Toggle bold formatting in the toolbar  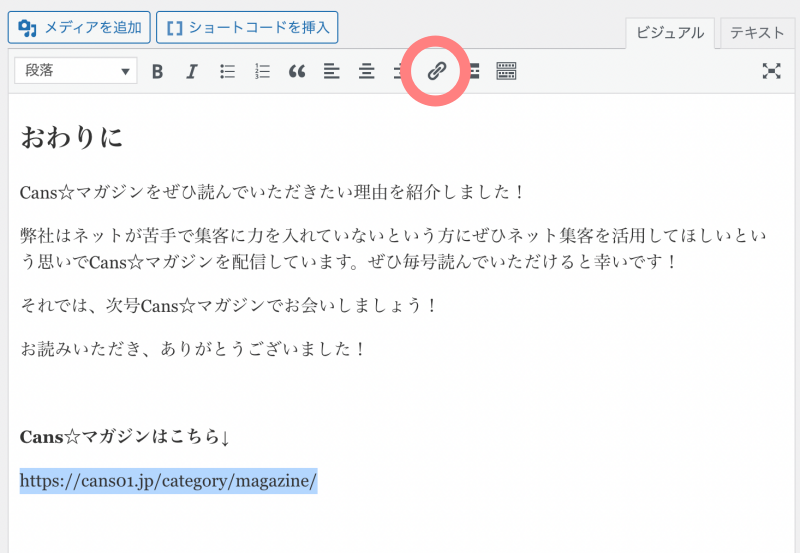(157, 71)
